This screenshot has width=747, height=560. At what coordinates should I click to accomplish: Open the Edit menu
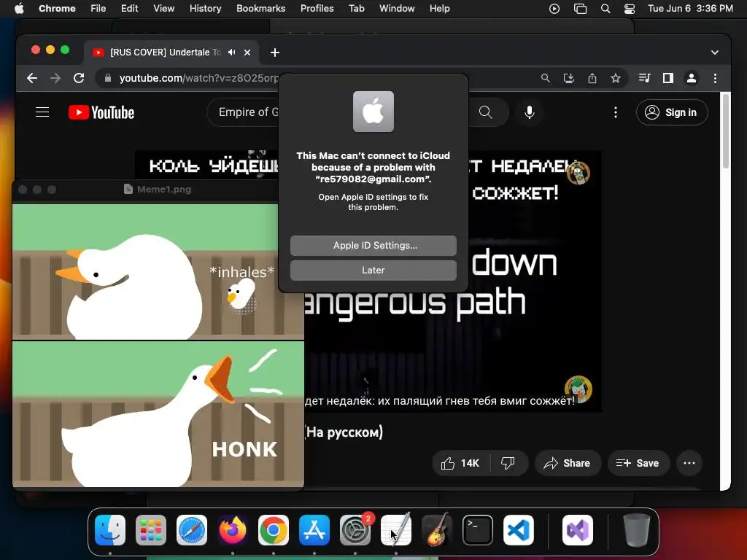coord(129,8)
